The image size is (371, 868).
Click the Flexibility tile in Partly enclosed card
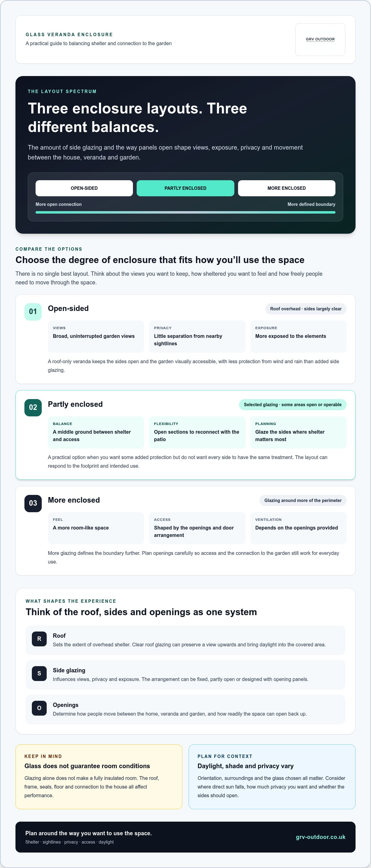[197, 432]
